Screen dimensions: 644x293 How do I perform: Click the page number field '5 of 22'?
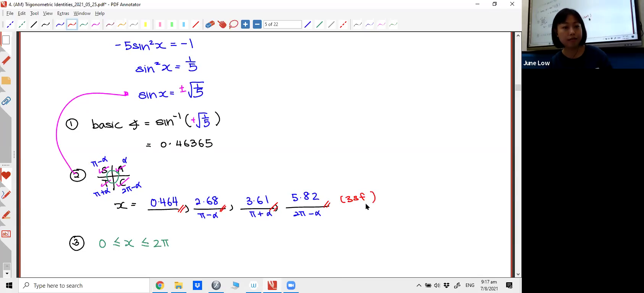point(283,24)
